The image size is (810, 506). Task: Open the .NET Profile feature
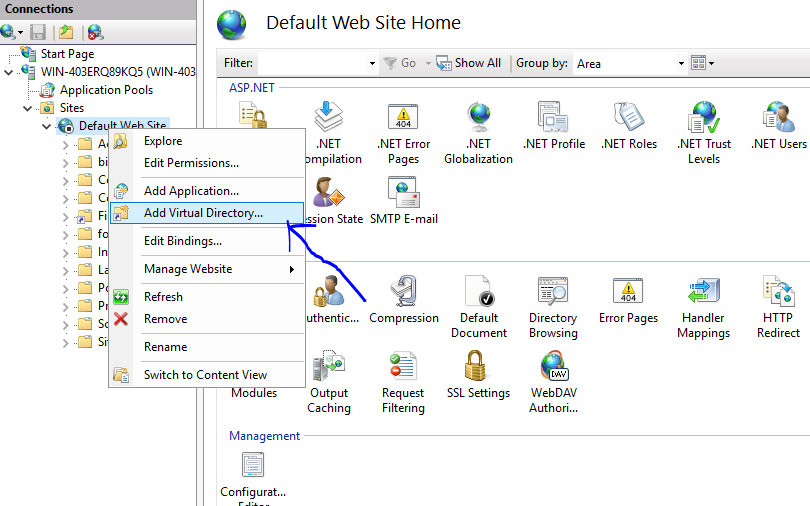(x=554, y=126)
